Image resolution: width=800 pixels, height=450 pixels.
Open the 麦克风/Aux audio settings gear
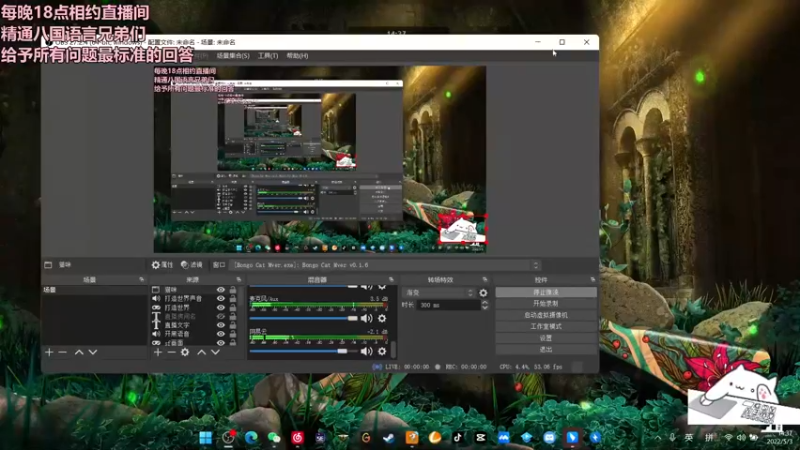click(382, 318)
